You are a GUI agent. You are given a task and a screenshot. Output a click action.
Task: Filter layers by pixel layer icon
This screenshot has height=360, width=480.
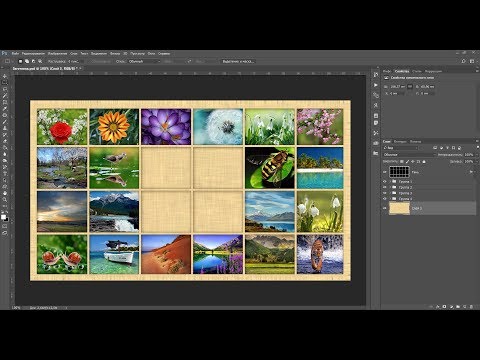(435, 148)
